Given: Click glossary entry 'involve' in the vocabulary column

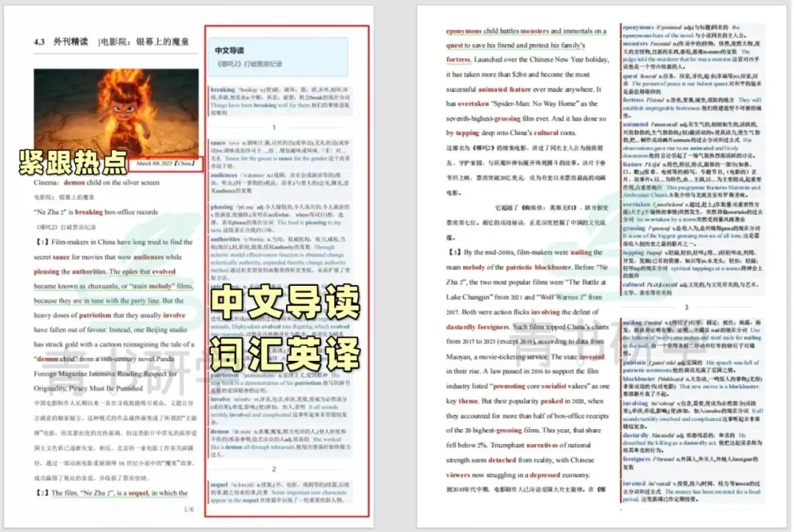Looking at the screenshot, I should click(x=221, y=399).
